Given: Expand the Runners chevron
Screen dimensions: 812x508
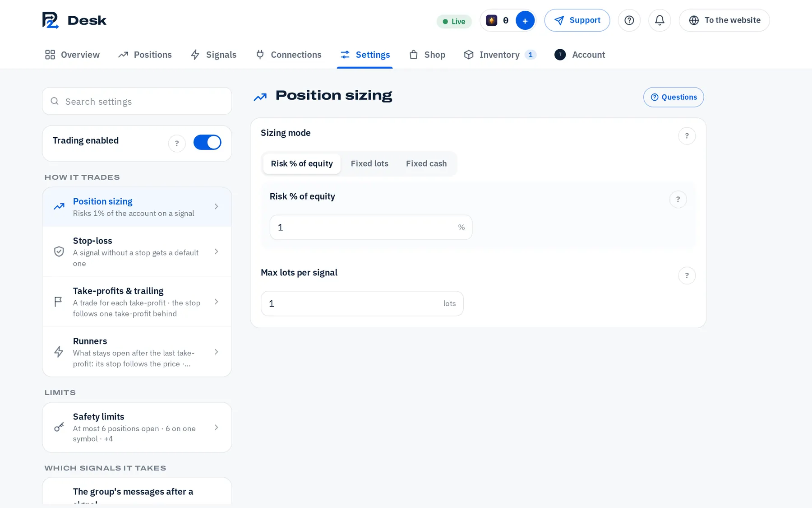Looking at the screenshot, I should coord(217,352).
